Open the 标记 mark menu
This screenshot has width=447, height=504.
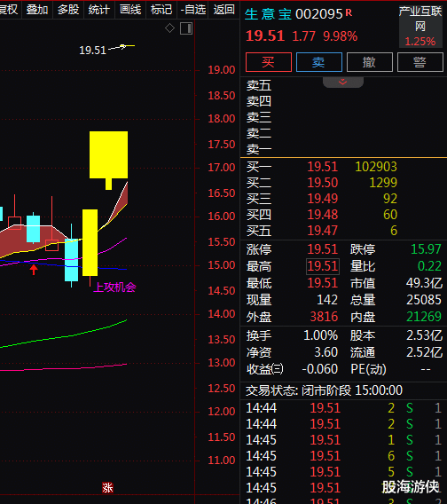(161, 10)
